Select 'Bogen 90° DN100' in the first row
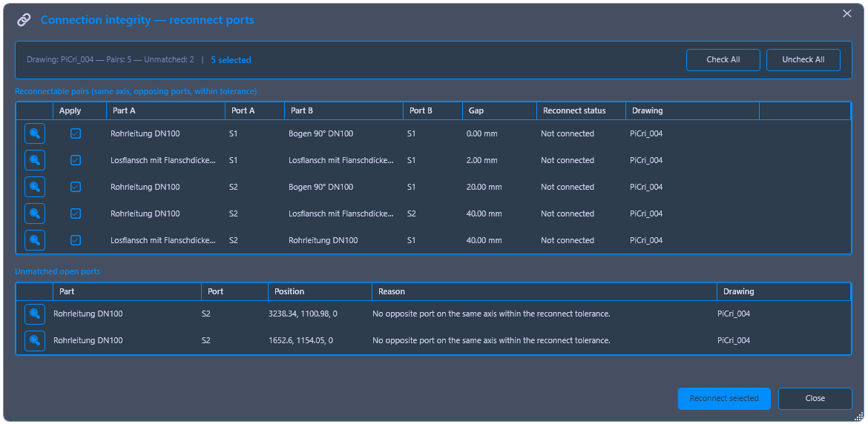Image resolution: width=868 pixels, height=424 pixels. tap(320, 133)
